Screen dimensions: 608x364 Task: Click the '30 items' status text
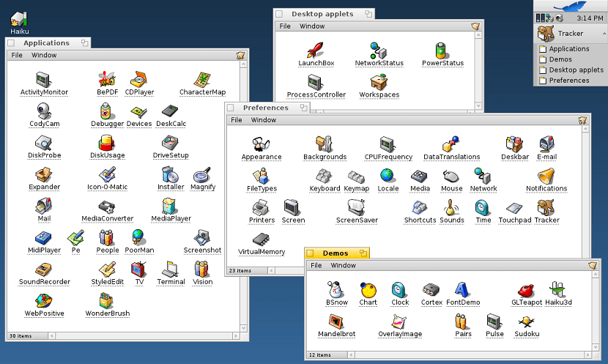click(21, 335)
